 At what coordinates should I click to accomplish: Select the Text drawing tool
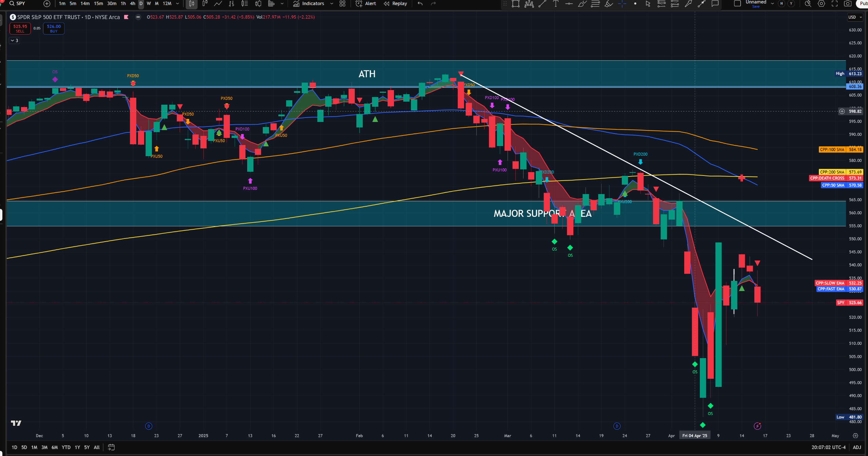(x=556, y=4)
